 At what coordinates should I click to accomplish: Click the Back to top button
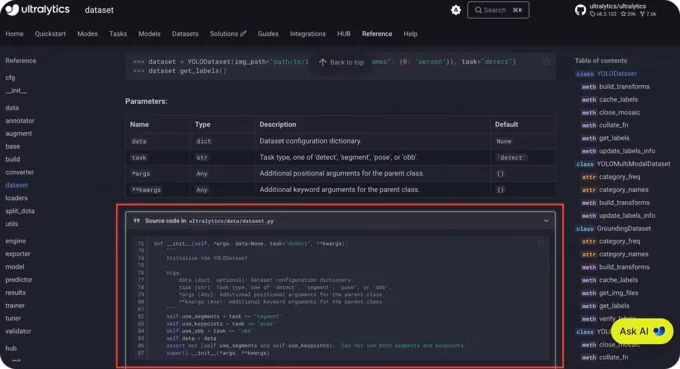pos(341,62)
